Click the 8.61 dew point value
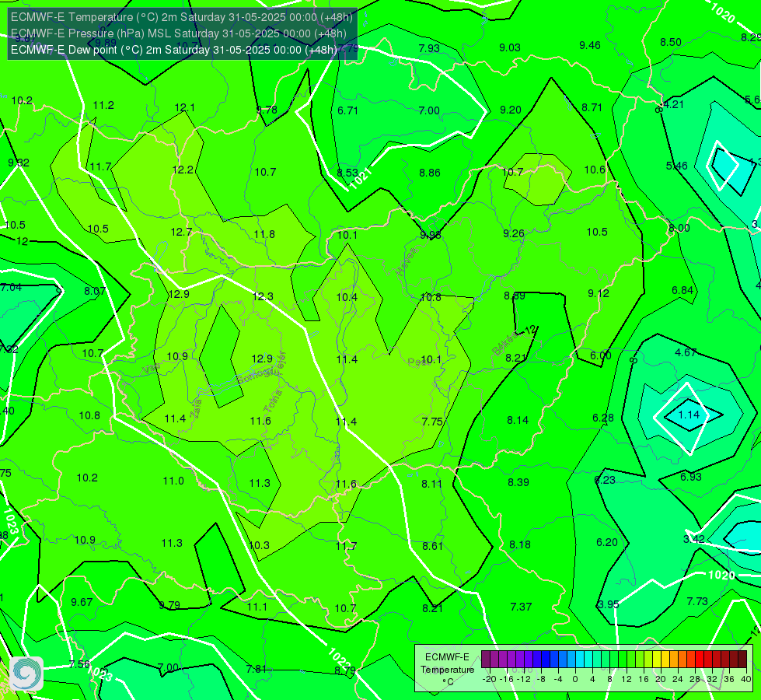 (432, 545)
